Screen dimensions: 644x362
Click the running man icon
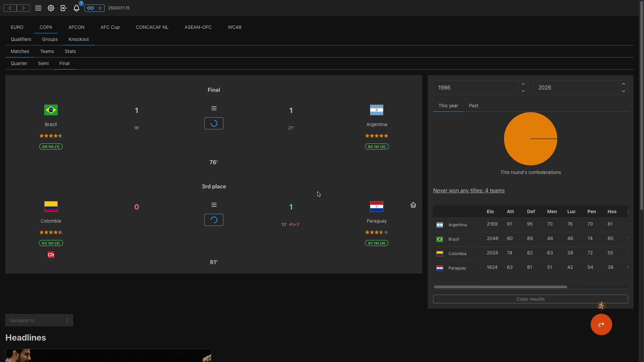click(x=601, y=306)
